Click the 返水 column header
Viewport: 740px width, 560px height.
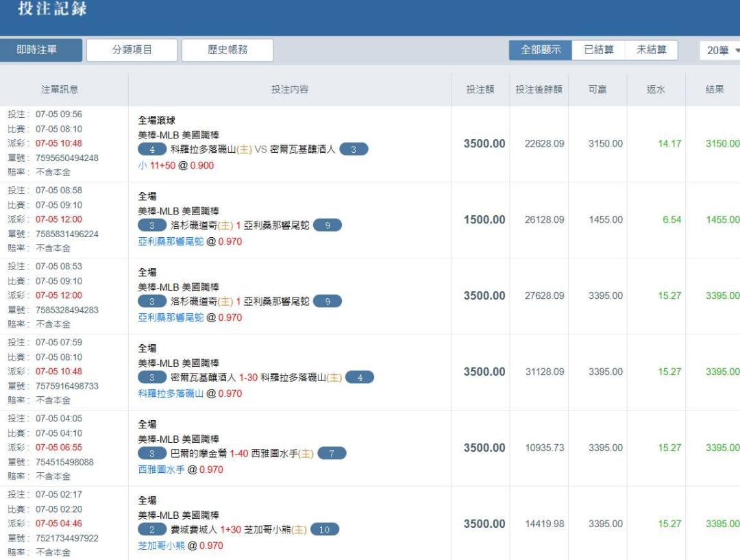point(656,89)
